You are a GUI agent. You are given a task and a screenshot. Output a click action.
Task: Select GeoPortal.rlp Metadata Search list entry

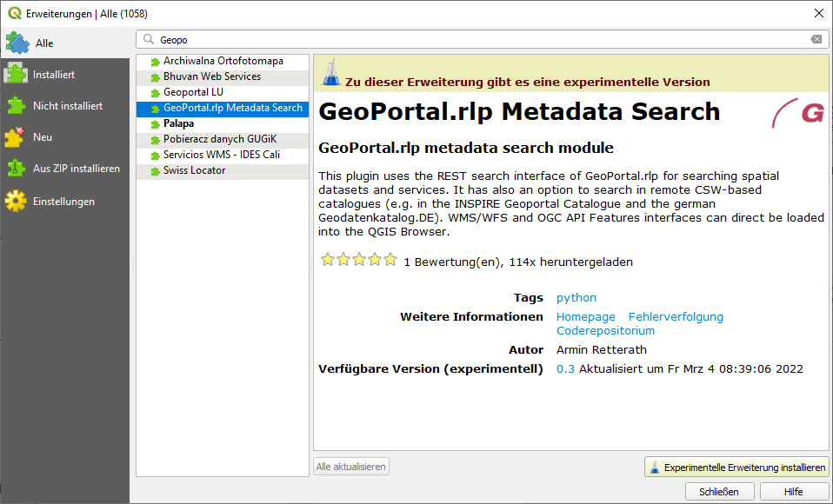223,109
